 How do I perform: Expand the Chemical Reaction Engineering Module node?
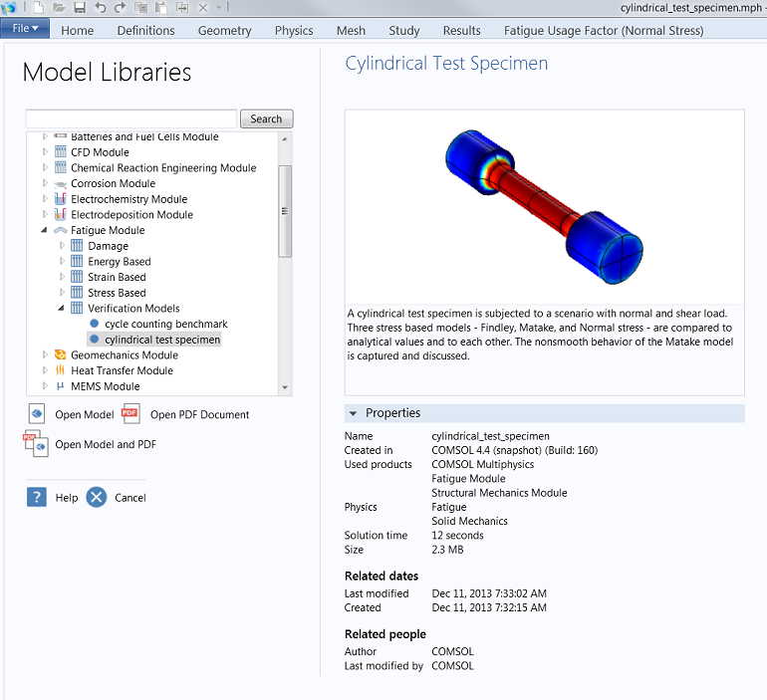tap(45, 167)
